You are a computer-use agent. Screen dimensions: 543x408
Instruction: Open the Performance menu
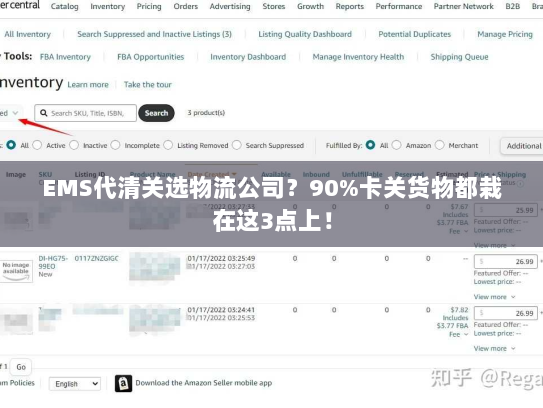(x=399, y=6)
